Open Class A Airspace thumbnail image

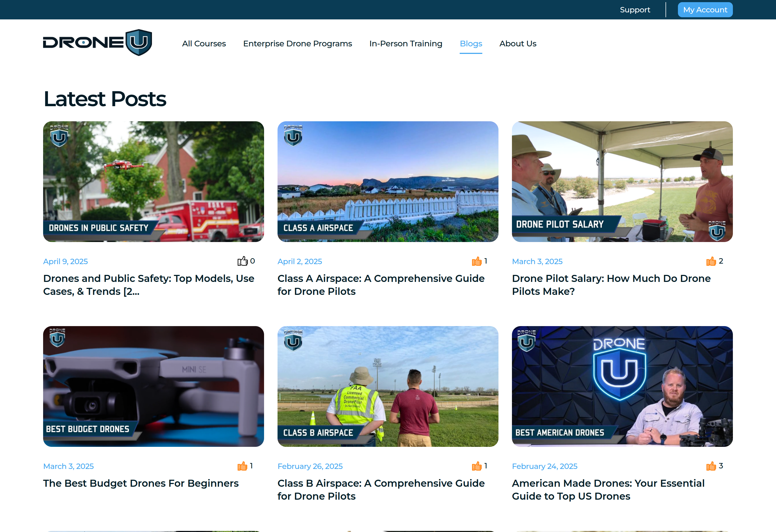tap(388, 182)
